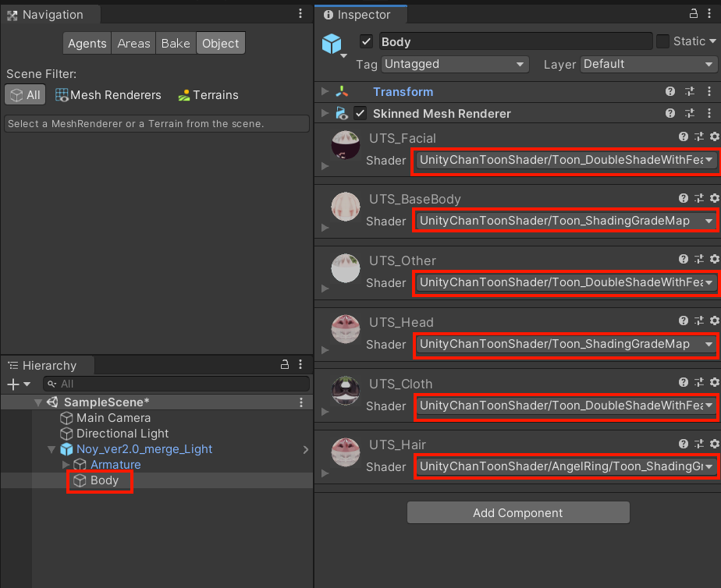
Task: Open UTS_Other material preset icon
Action: 699,259
